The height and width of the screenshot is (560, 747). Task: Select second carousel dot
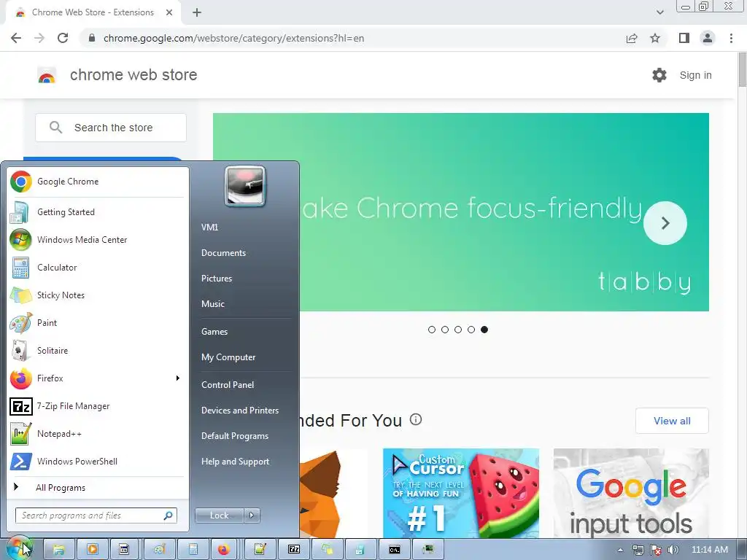coord(445,330)
